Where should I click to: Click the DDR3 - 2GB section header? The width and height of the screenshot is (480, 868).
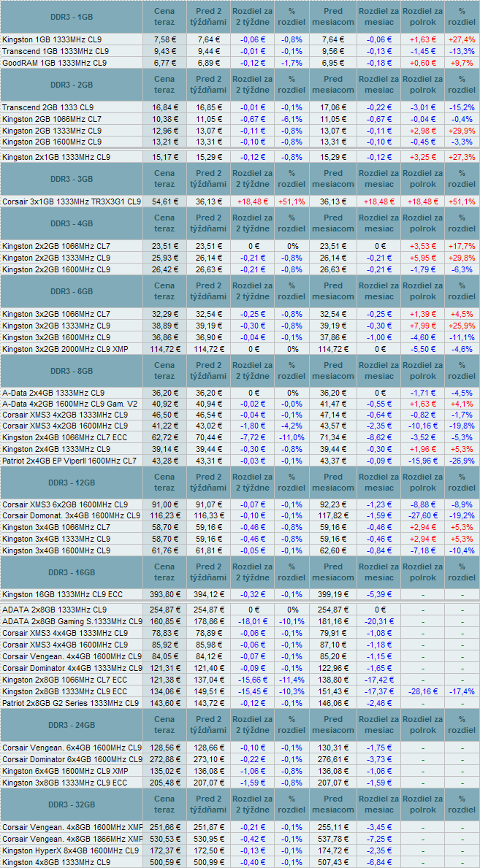pos(70,85)
